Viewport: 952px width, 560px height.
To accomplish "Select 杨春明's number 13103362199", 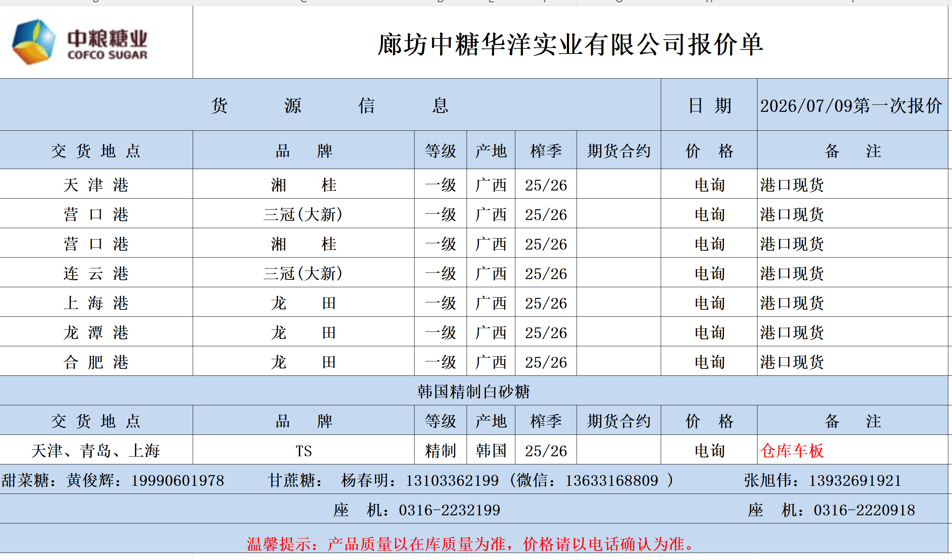I will 452,480.
